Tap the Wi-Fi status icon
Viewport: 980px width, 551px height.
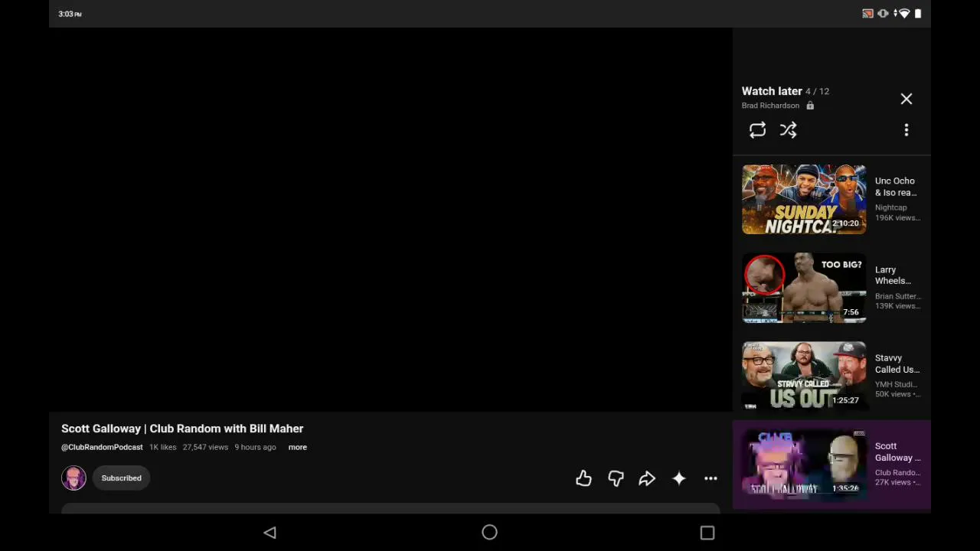coord(903,14)
